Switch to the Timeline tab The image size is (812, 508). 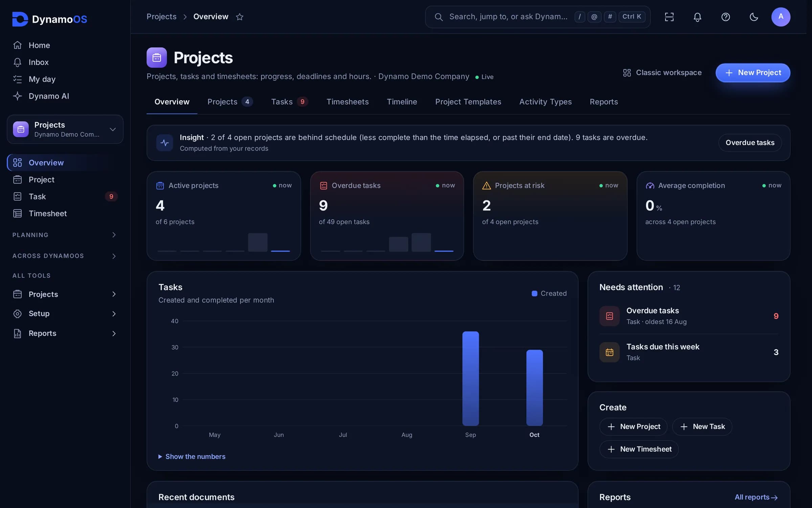tap(402, 102)
